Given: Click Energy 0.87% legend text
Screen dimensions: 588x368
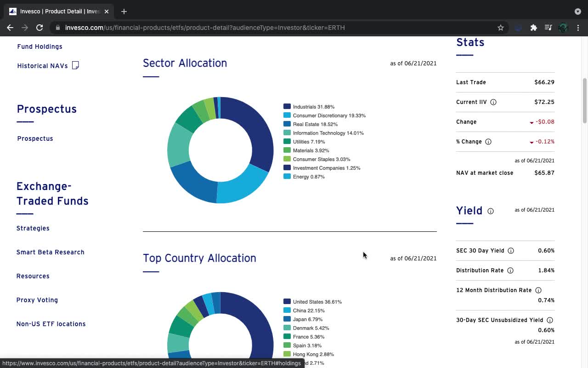Looking at the screenshot, I should 309,177.
